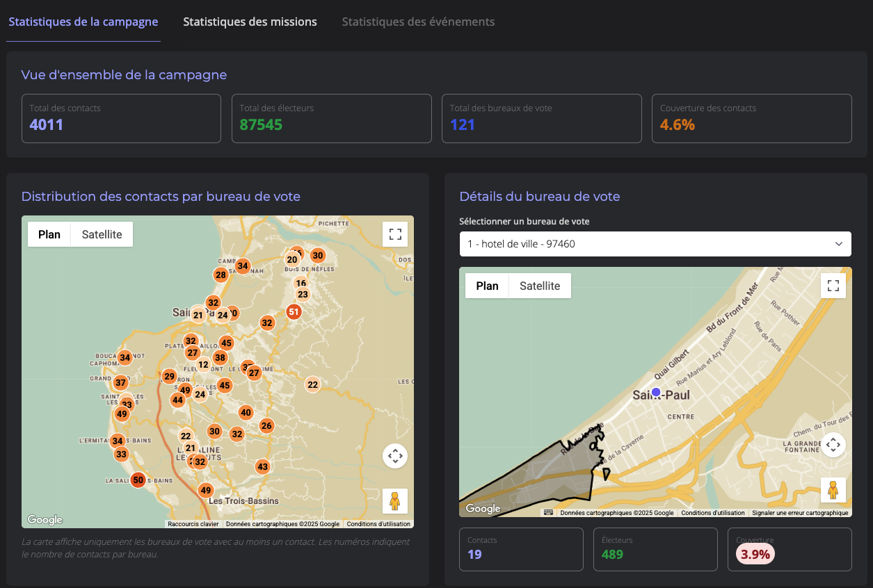Click the marker 30 near Bois de Nèfles
Screen dimensions: 873x588
[x=317, y=255]
